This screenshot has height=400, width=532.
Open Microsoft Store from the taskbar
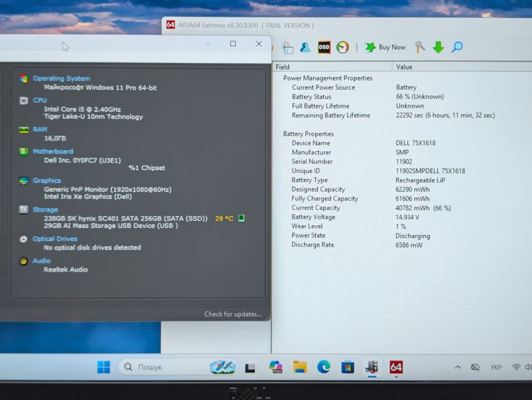point(348,368)
